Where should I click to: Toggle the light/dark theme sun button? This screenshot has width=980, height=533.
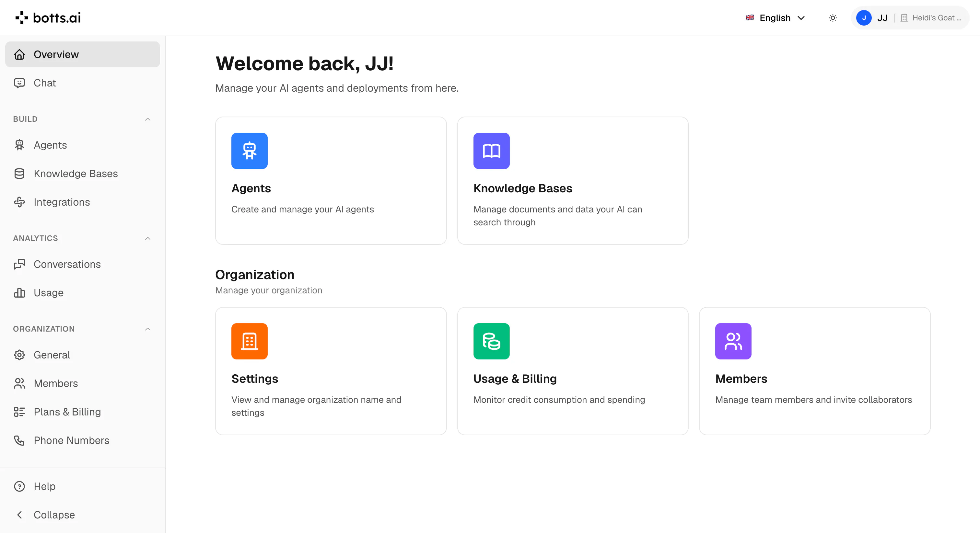[833, 18]
